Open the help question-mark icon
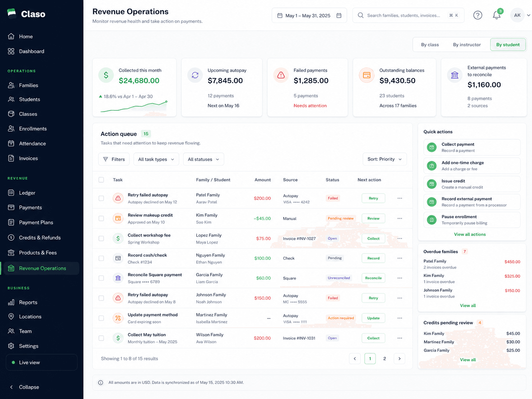Screen dimensions: 532x399 click(x=478, y=15)
